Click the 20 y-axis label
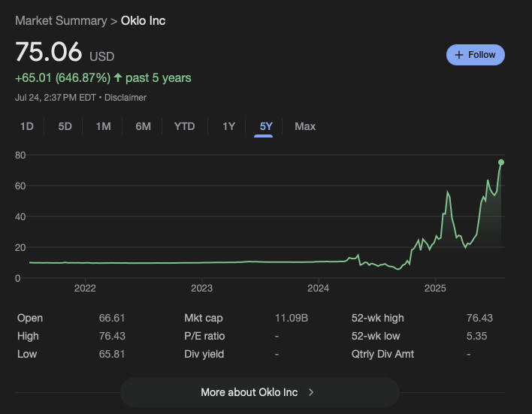Screen dimensions: 532x414 pos(20,247)
